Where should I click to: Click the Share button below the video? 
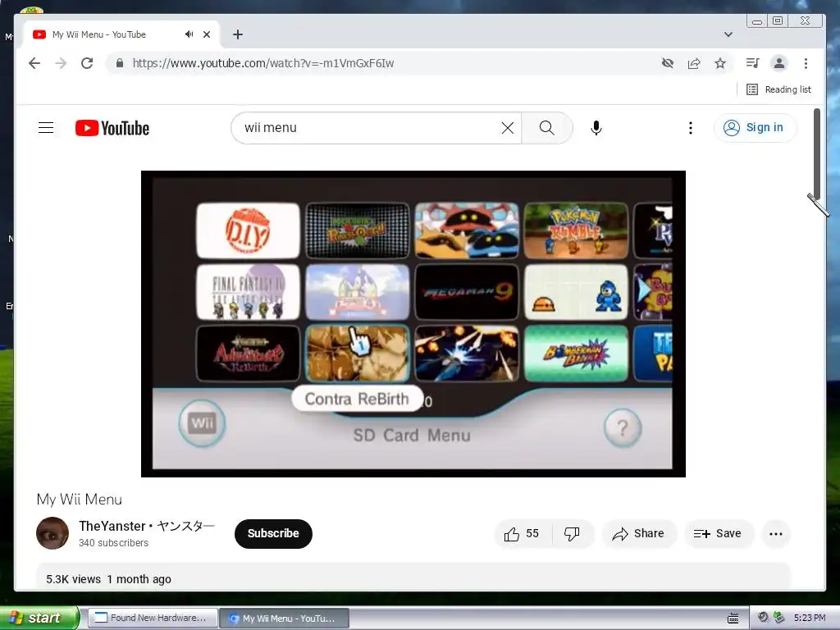tap(639, 533)
